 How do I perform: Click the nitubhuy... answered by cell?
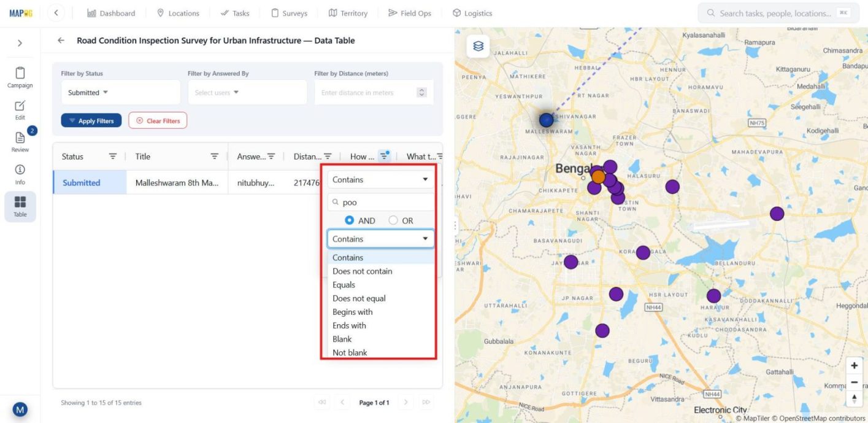256,182
